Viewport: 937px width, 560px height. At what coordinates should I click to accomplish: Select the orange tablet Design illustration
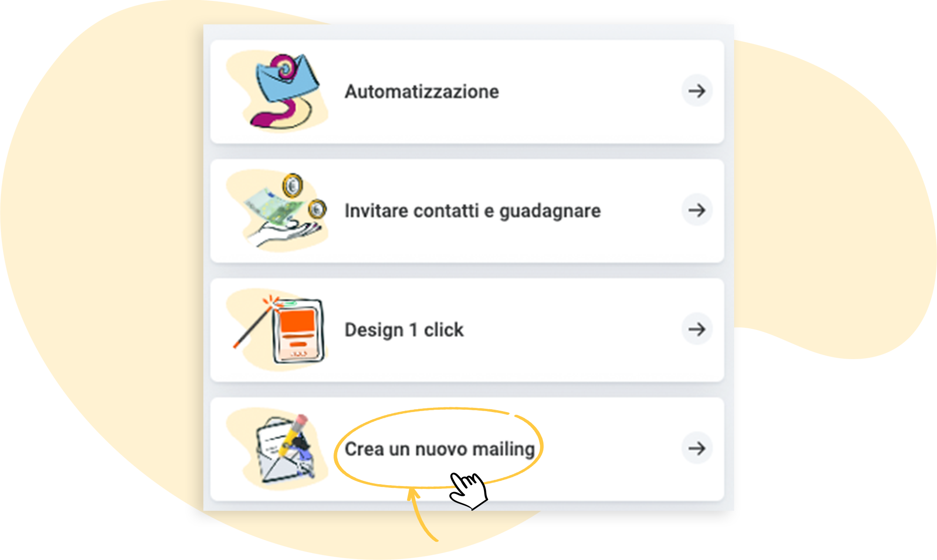(x=298, y=331)
